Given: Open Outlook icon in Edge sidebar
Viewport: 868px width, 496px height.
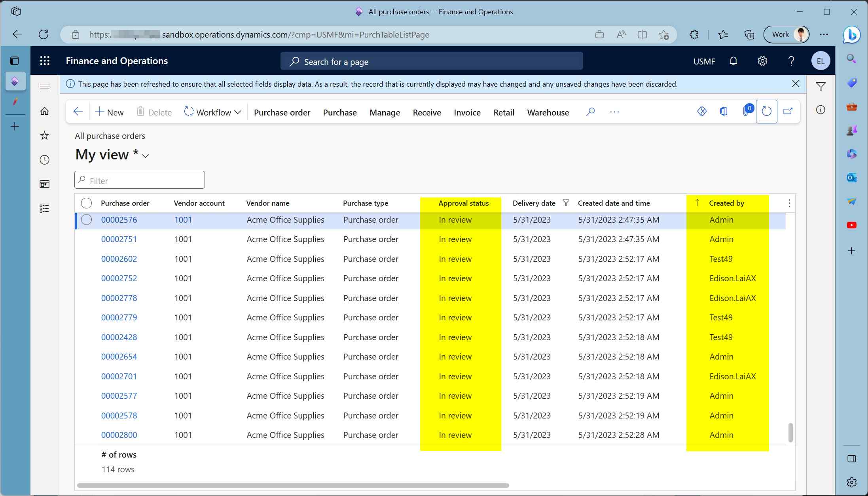Looking at the screenshot, I should pos(852,178).
